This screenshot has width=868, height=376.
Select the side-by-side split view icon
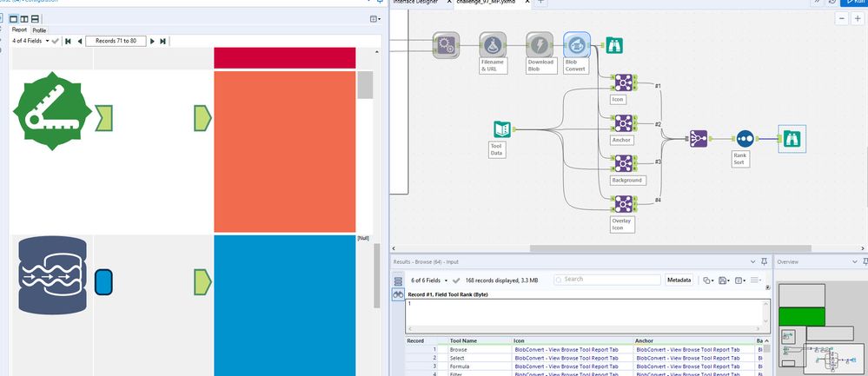[24, 19]
